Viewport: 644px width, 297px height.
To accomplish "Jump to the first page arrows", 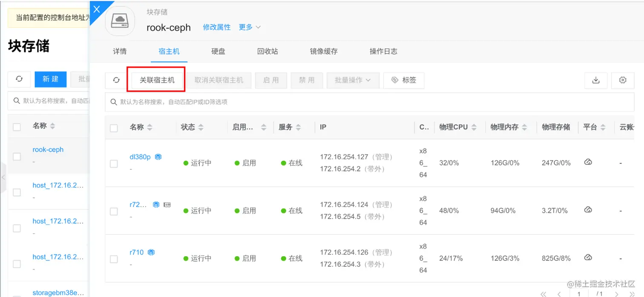I will pos(543,294).
